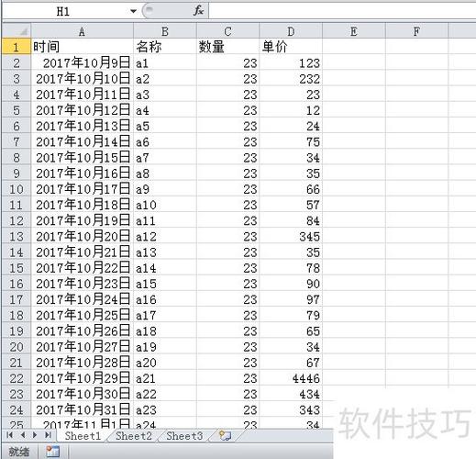The height and width of the screenshot is (459, 476).
Task: Click cell 2017年10月25日
Action: point(82,315)
